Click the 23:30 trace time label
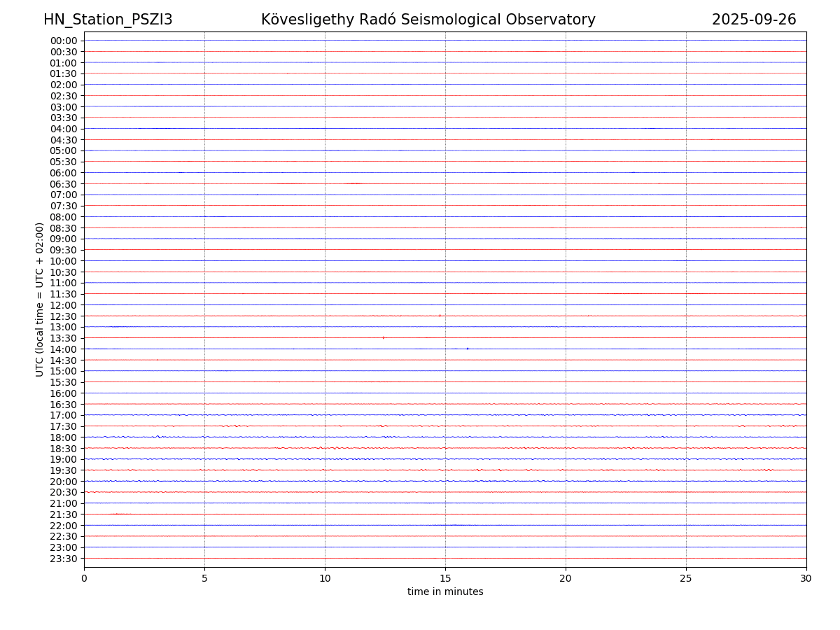The width and height of the screenshot is (840, 630). coord(64,559)
